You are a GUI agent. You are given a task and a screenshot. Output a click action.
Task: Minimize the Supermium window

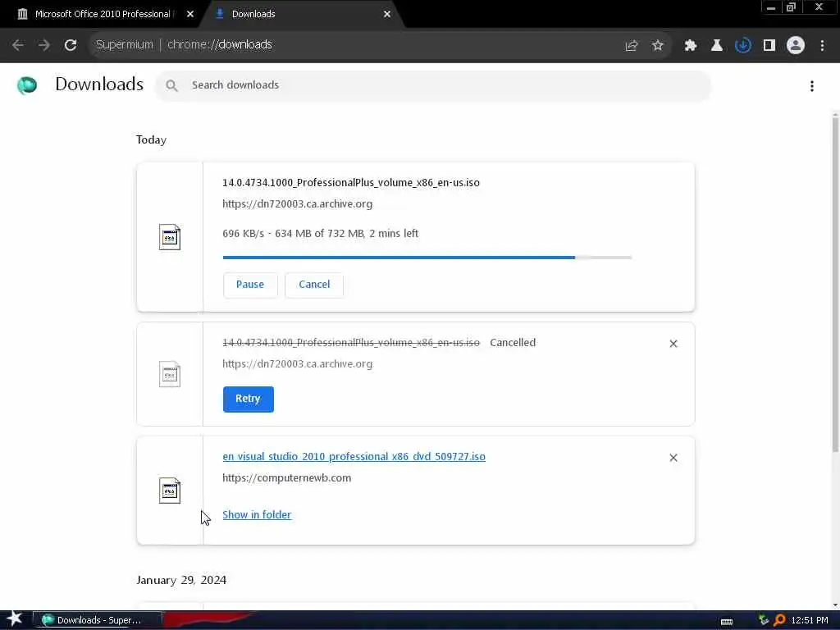(x=771, y=7)
